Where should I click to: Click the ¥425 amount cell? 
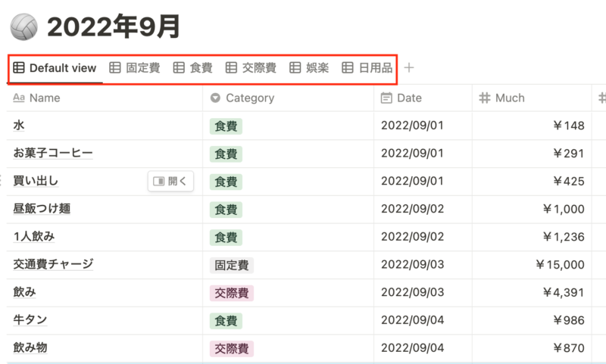pos(532,182)
